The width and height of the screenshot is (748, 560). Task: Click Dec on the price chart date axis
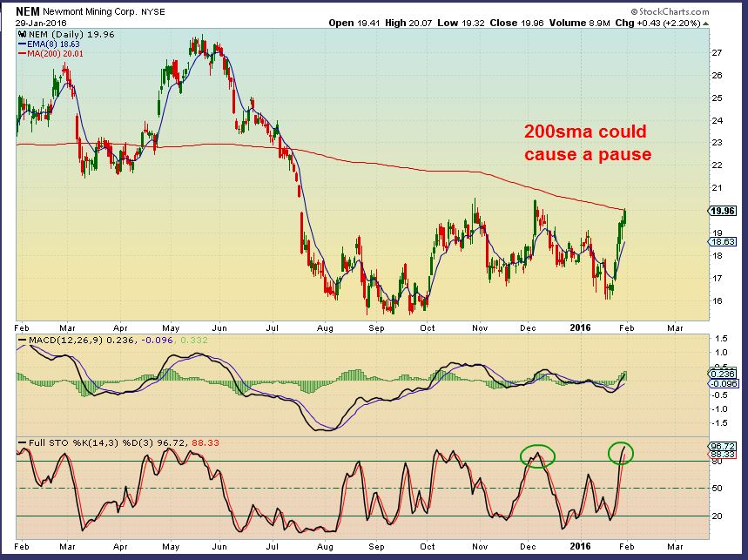click(x=528, y=328)
